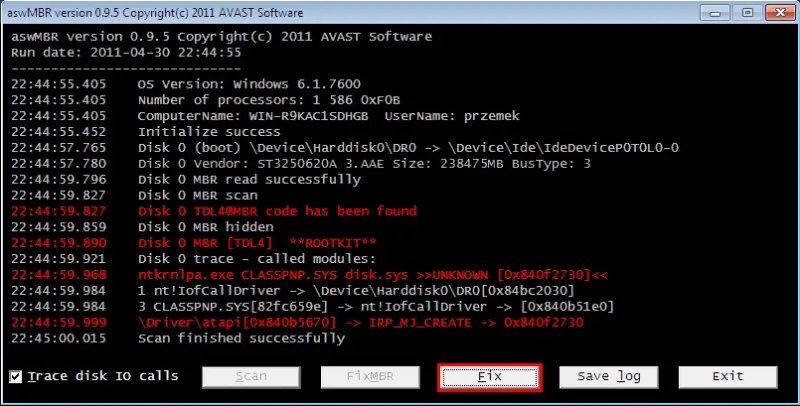Click the greyed-out Scan button

251,377
